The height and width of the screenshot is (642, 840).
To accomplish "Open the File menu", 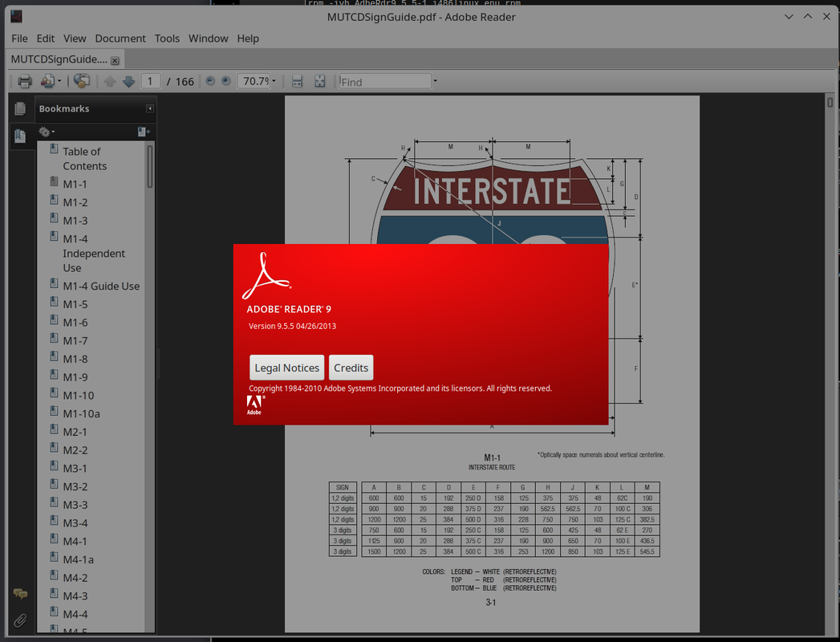I will tap(20, 39).
